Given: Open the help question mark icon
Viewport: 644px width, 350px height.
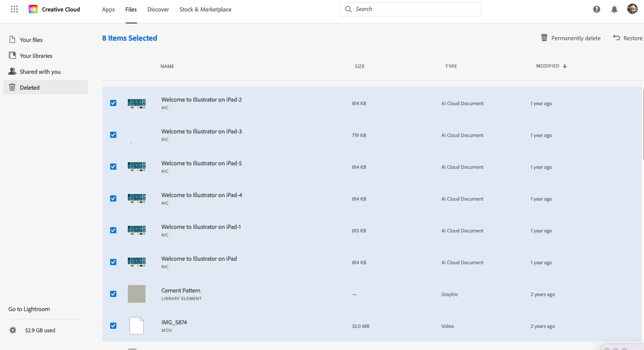Looking at the screenshot, I should pos(597,9).
